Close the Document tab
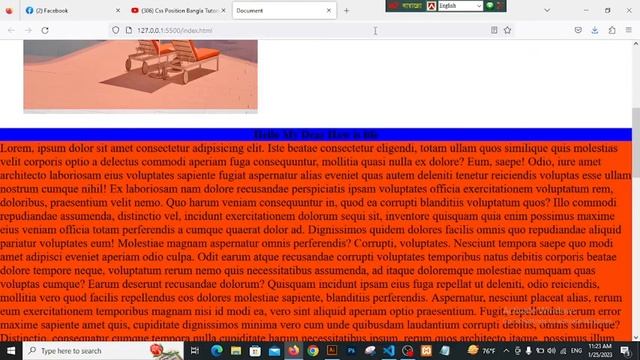 pos(329,11)
